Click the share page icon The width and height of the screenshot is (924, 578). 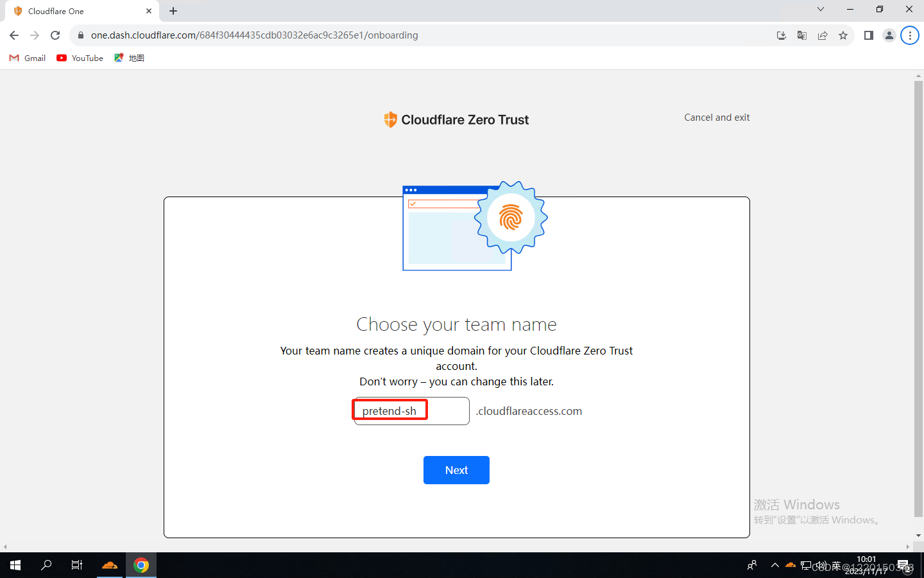823,35
